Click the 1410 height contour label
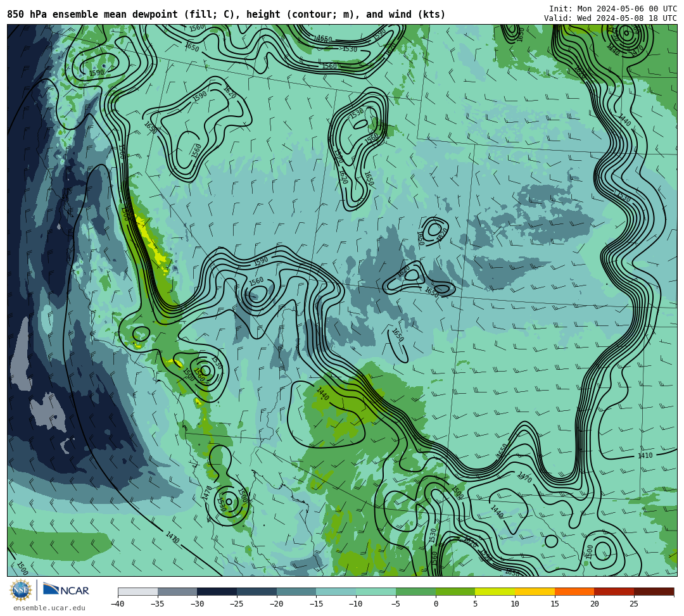Viewport: 684px width, 616px height. (645, 456)
